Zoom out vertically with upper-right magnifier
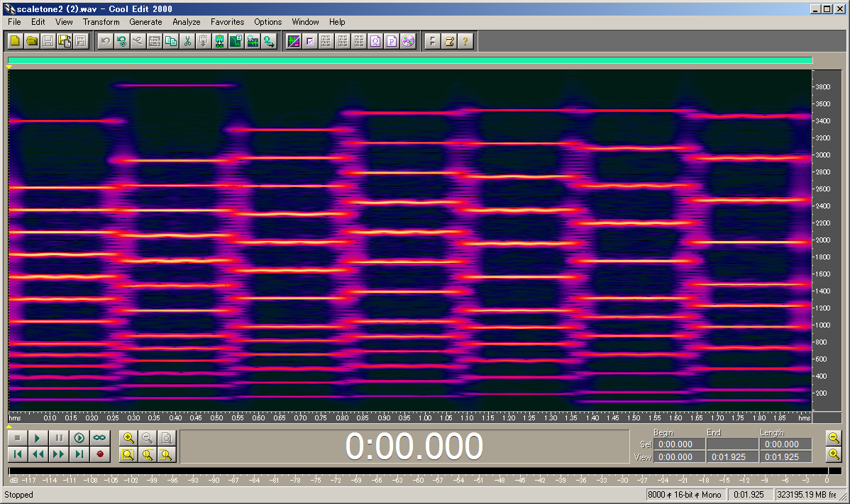Image resolution: width=850 pixels, height=504 pixels. point(834,437)
